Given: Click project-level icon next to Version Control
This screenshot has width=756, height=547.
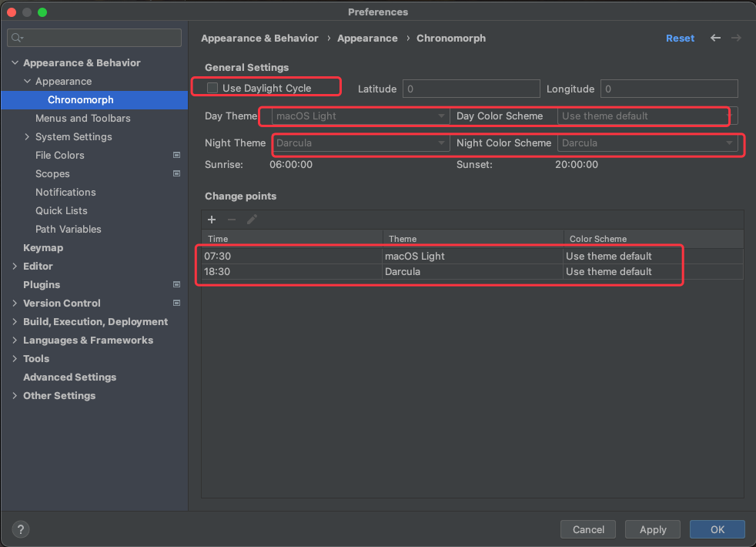Looking at the screenshot, I should coord(176,303).
